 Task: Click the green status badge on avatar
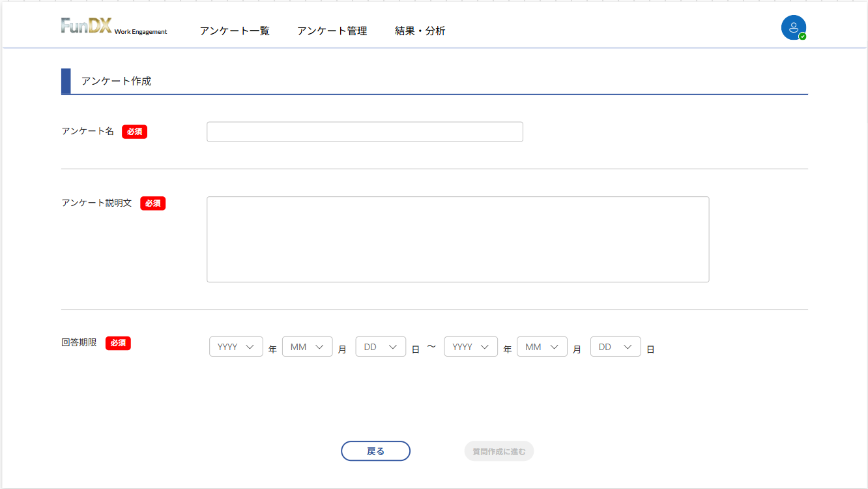point(802,37)
